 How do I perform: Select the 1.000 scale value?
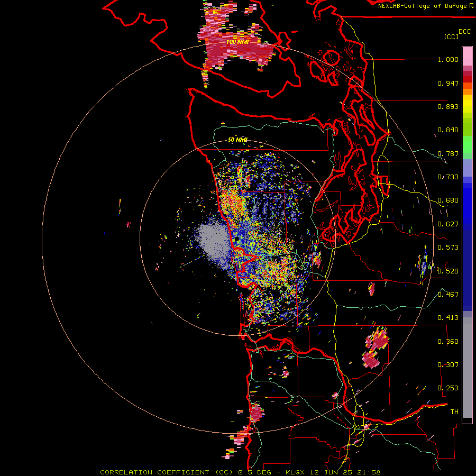point(448,59)
